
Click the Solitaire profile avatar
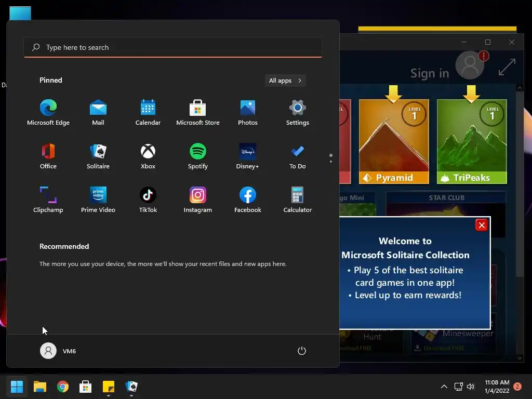470,65
